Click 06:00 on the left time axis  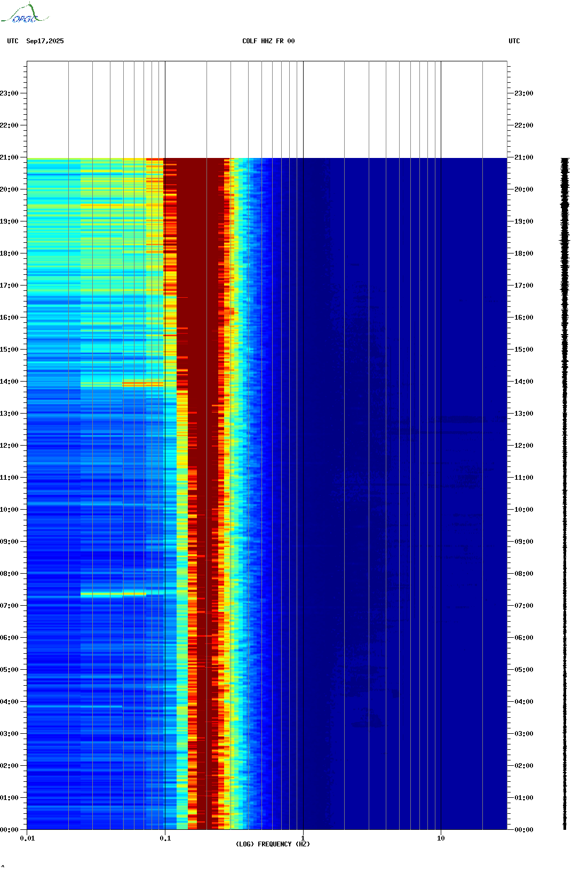tap(9, 638)
